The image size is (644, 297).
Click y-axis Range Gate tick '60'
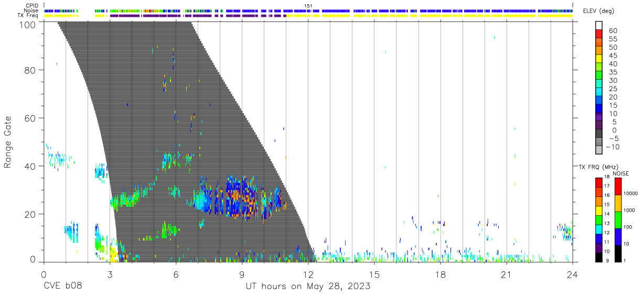pos(30,118)
